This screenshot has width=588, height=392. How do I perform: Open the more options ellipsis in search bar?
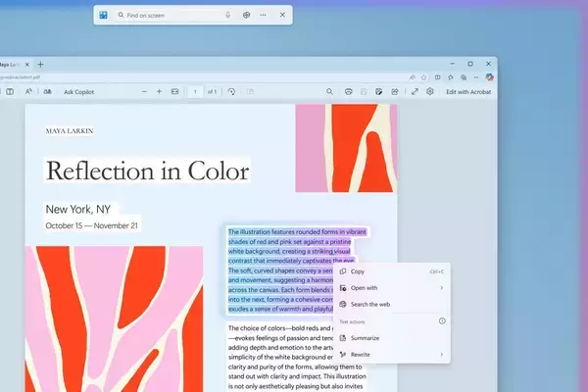tap(263, 16)
